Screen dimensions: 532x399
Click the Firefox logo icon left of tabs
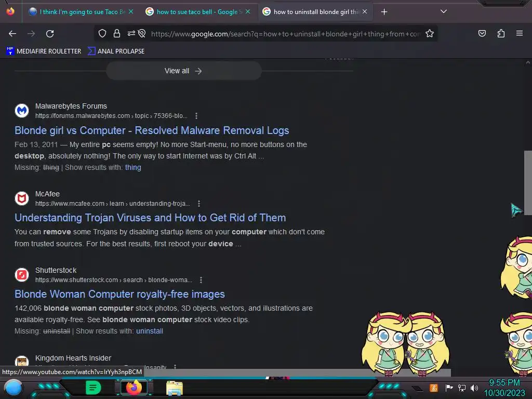tap(10, 11)
